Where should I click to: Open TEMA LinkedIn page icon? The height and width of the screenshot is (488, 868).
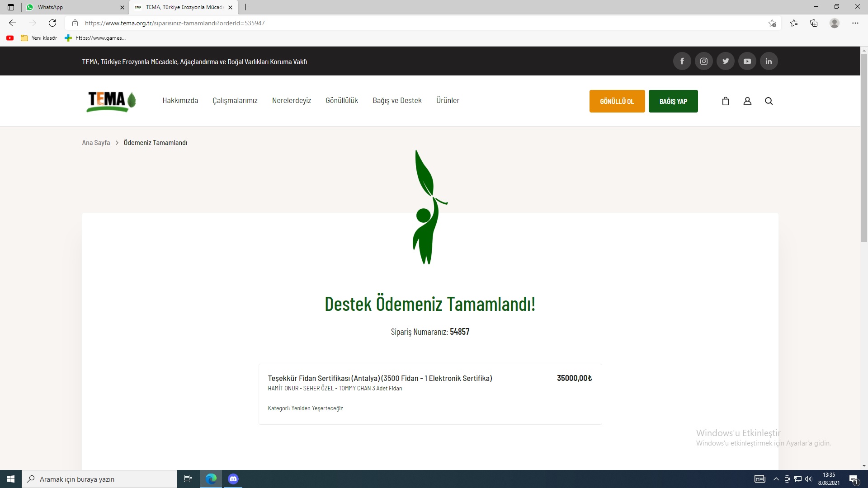(769, 61)
